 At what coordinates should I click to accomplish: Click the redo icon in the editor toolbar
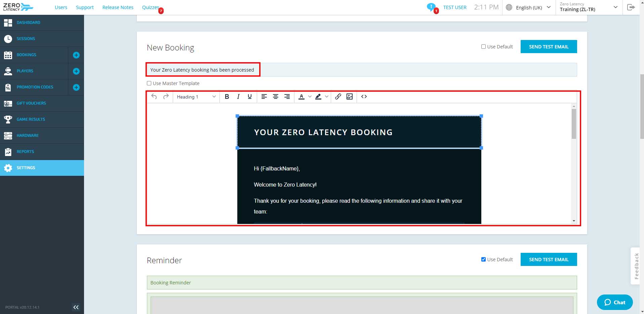point(166,96)
